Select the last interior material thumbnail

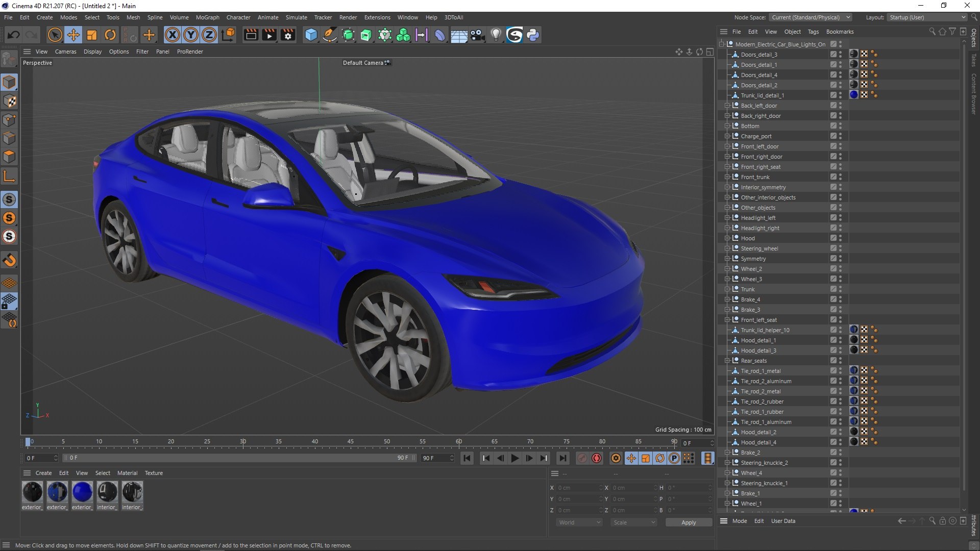point(132,492)
